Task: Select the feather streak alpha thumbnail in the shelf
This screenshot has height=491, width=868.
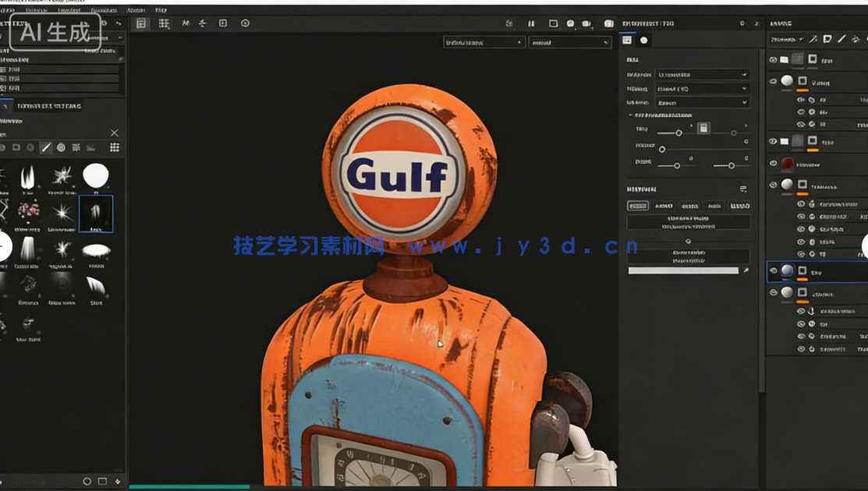Action: coord(97,213)
